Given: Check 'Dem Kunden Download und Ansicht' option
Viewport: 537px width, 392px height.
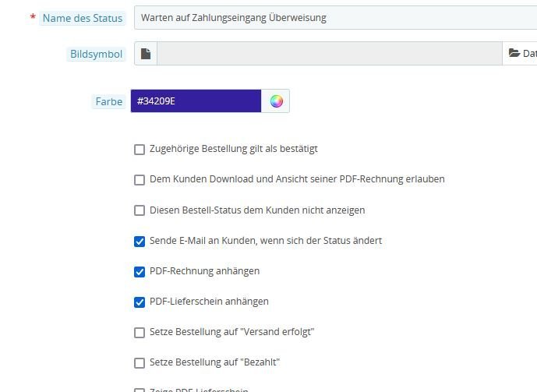Looking at the screenshot, I should pyautogui.click(x=140, y=180).
